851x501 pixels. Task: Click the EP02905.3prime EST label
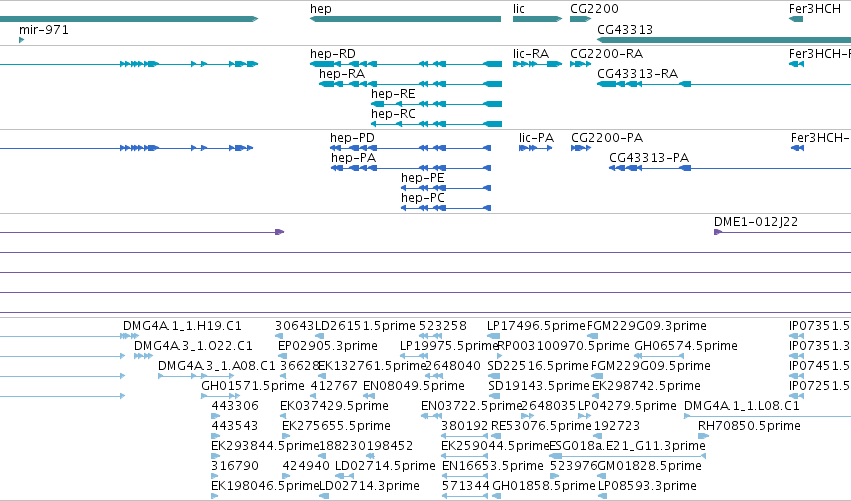(328, 346)
